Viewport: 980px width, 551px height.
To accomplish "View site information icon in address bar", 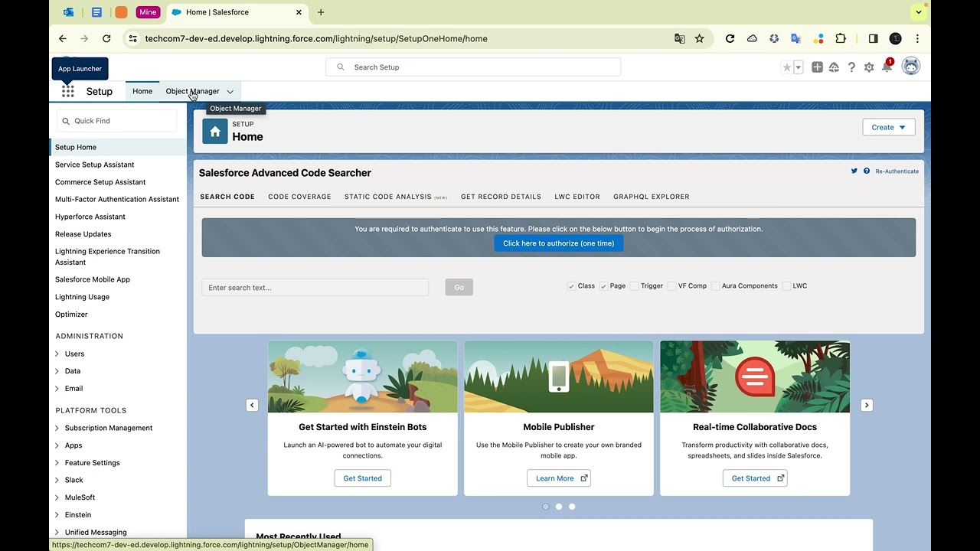I will coord(132,38).
